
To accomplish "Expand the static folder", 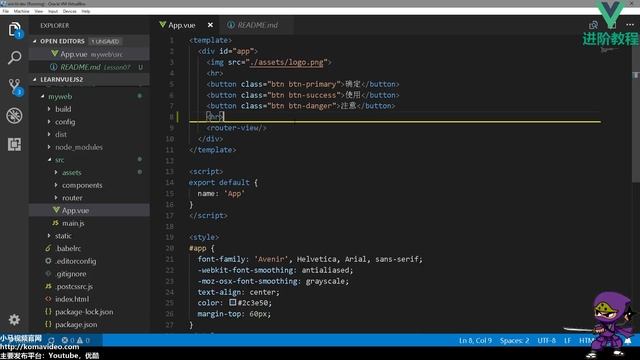I will pos(63,236).
